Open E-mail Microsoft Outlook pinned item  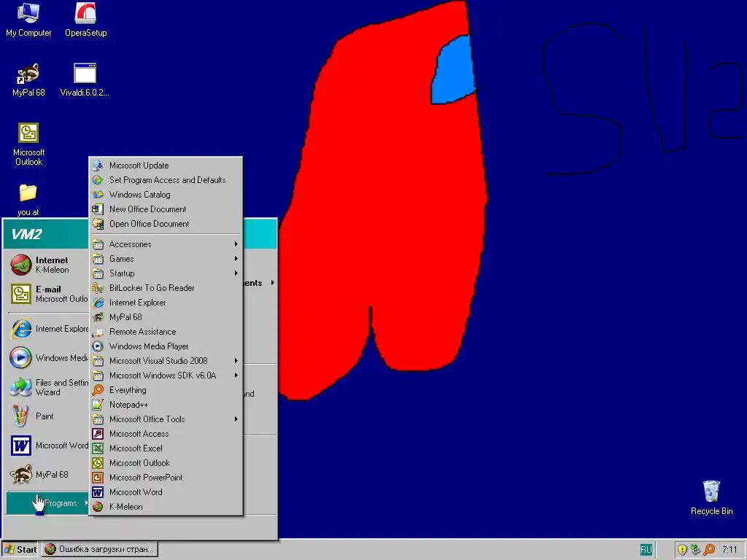(47, 294)
